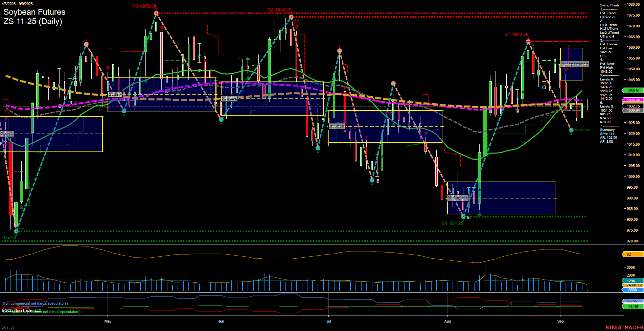644x331 pixels.
Task: Click the R3: 1076.00 resistance label
Action: click(143, 6)
